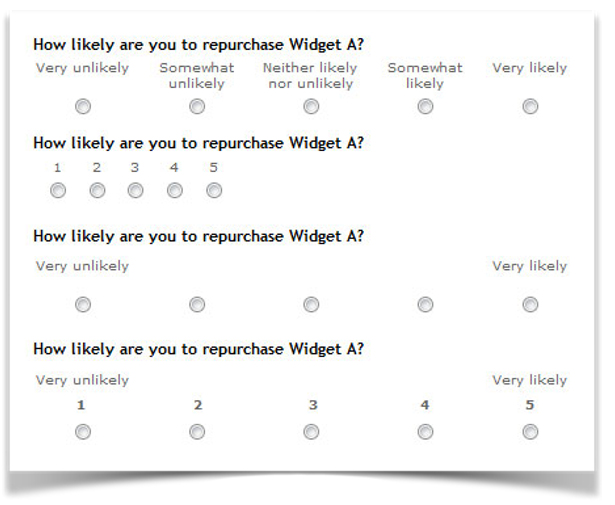Pick radio under number 2 in second question
Viewport: 615px width, 505px height.
97,191
